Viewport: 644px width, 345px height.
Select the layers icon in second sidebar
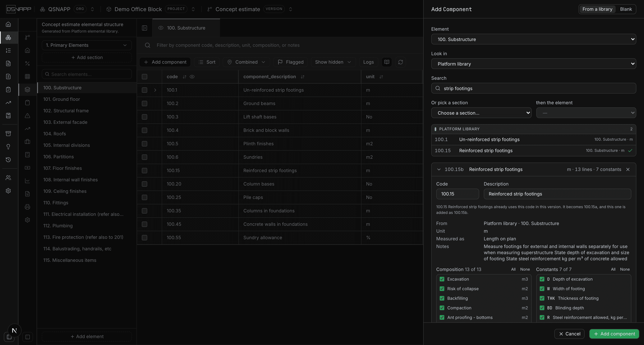click(27, 90)
